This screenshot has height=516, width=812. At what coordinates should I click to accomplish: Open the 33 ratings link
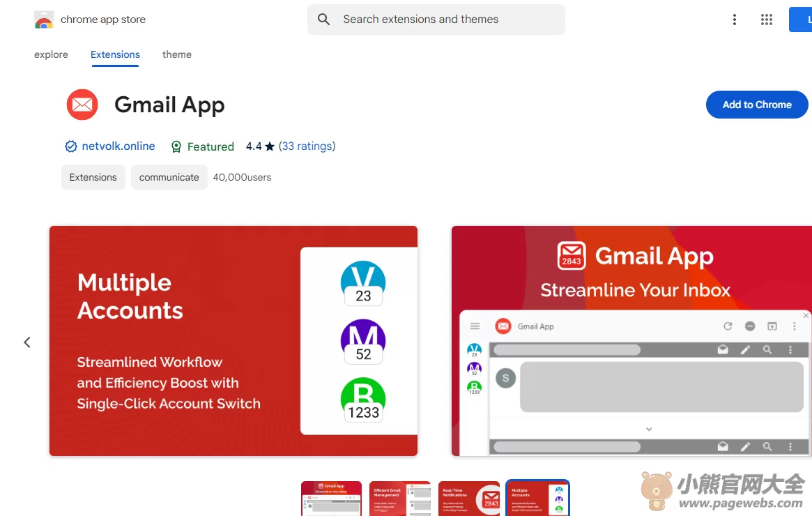[307, 146]
